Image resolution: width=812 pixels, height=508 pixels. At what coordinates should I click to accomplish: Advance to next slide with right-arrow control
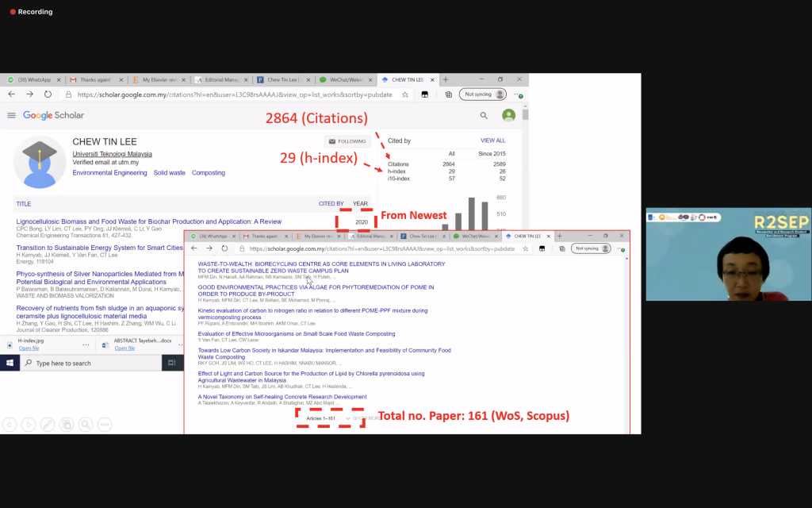click(x=29, y=424)
